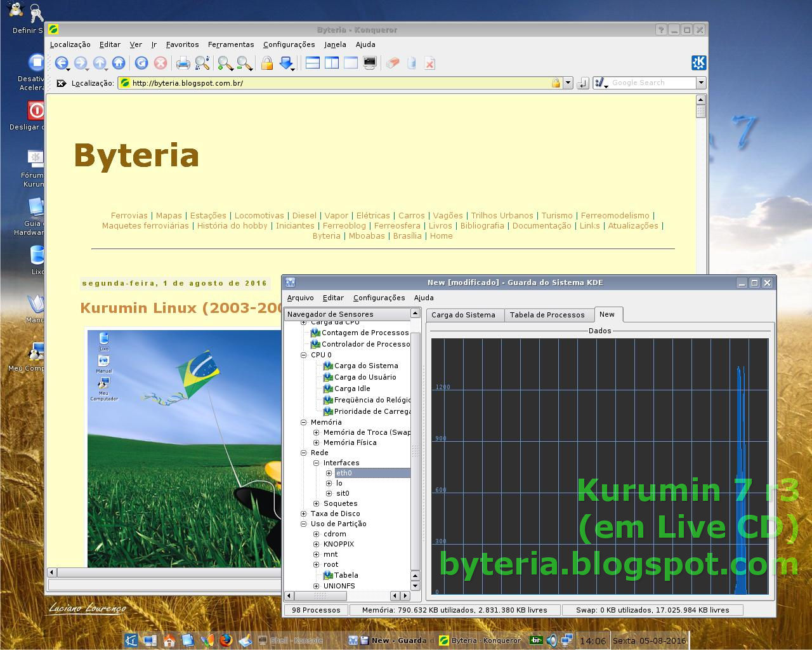
Task: Stop loading the current page
Action: click(x=160, y=63)
